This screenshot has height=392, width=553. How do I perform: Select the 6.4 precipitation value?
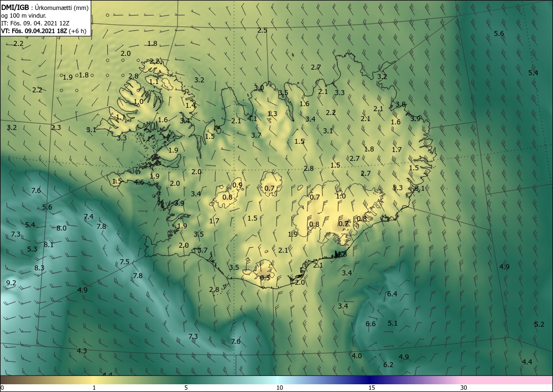click(x=392, y=294)
